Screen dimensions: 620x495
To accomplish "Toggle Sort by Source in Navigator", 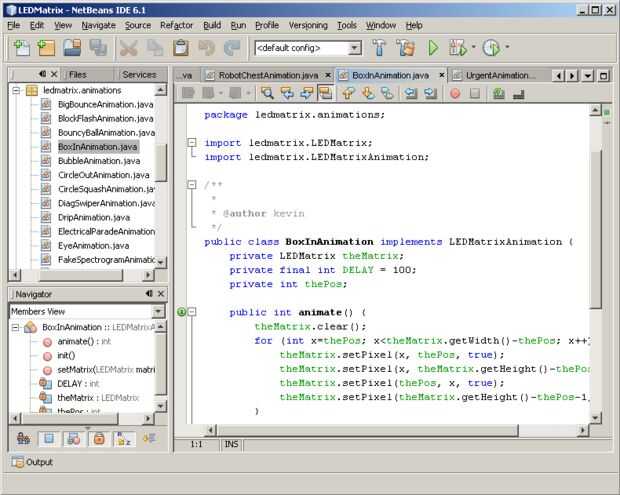I will 149,438.
